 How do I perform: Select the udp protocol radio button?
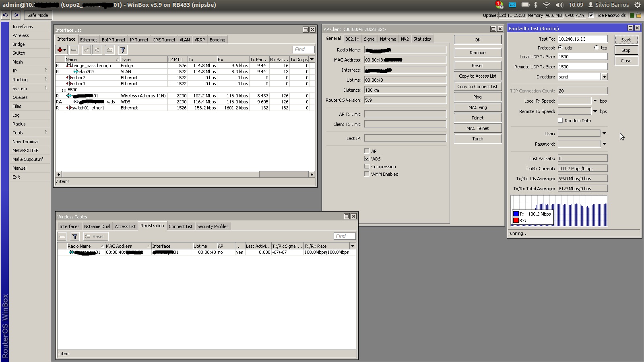pyautogui.click(x=560, y=47)
